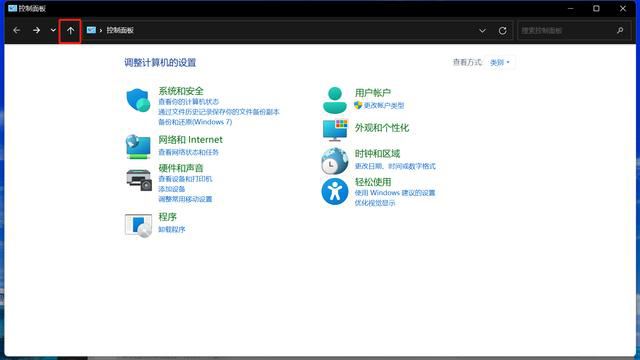Open the 时钟和区域 category
640x360 pixels.
tap(377, 154)
